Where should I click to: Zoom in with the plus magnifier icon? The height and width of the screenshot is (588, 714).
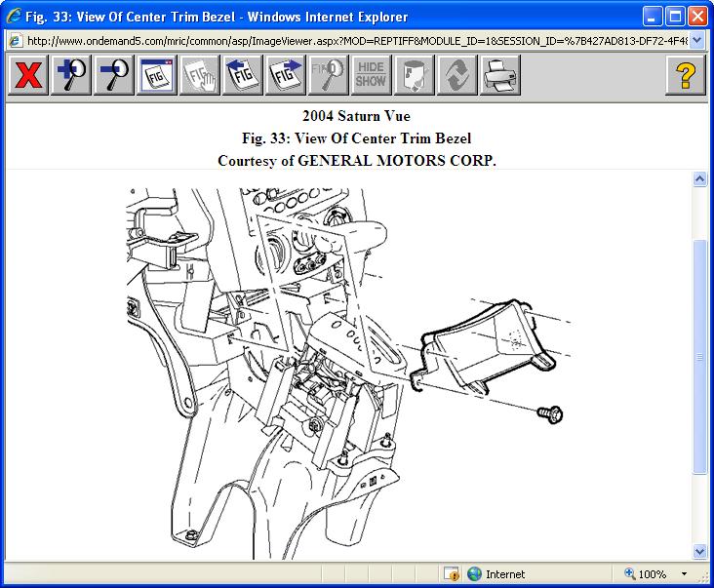pos(71,75)
